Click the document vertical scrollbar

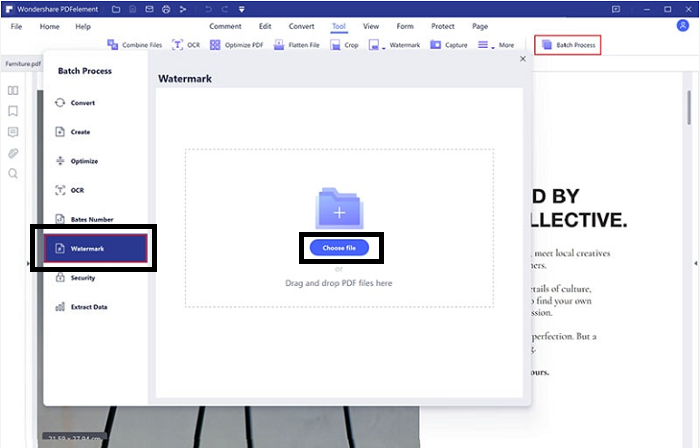point(689,107)
